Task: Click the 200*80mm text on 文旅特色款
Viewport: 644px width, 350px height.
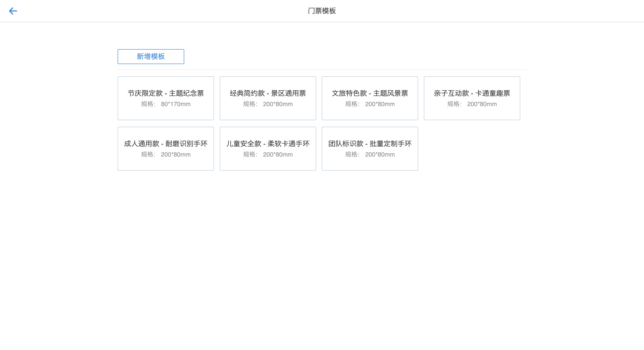Action: point(380,104)
